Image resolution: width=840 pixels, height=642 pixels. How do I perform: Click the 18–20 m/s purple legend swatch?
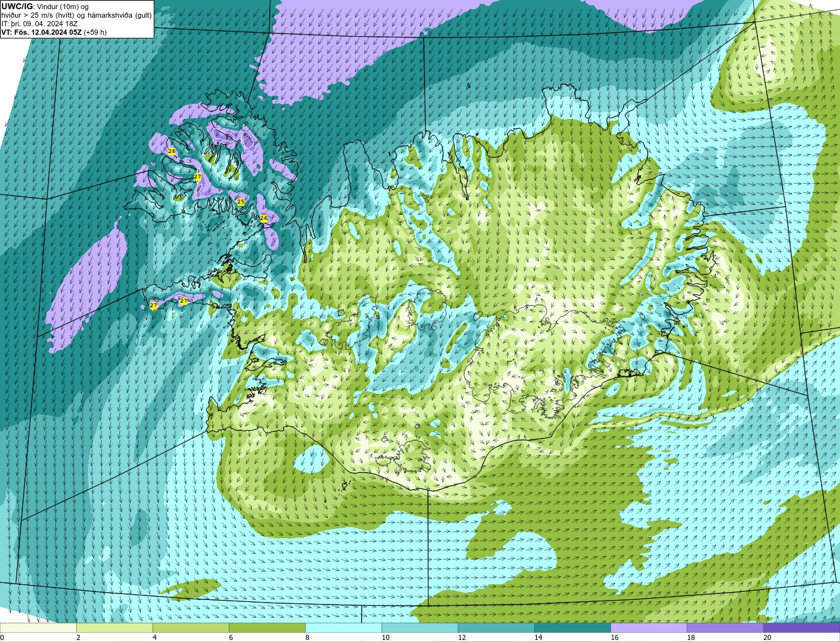click(725, 628)
